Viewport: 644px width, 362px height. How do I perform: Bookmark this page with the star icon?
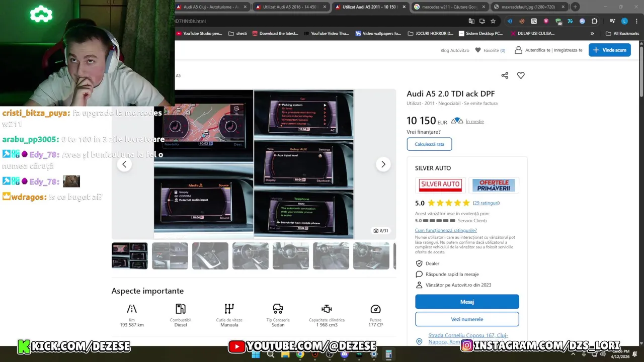(x=493, y=21)
